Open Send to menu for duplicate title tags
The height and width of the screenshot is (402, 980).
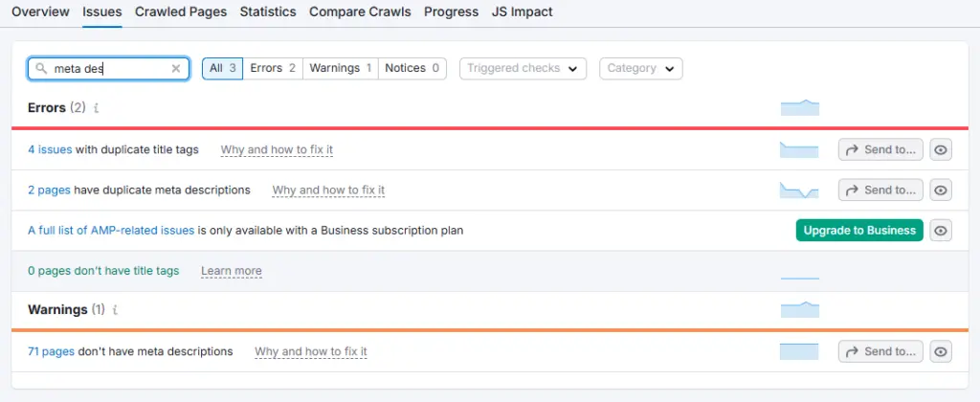(x=880, y=150)
